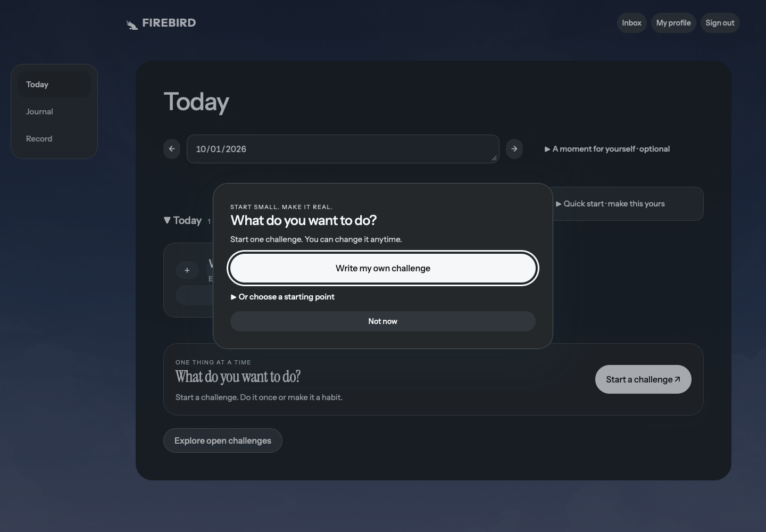Click "Start a challenge" button

(x=643, y=379)
